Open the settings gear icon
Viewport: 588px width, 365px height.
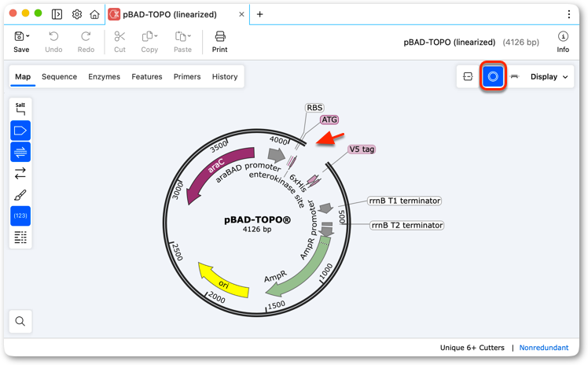pyautogui.click(x=77, y=14)
